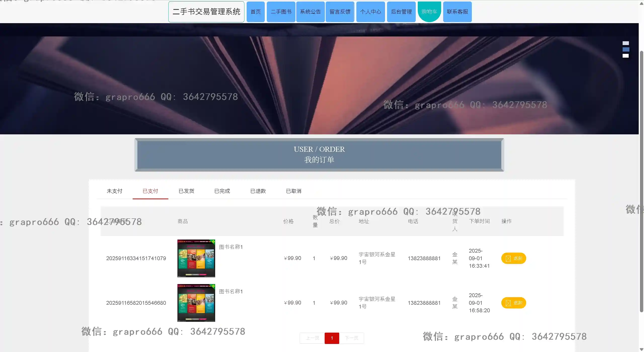Select page 1 in pagination

[332, 338]
